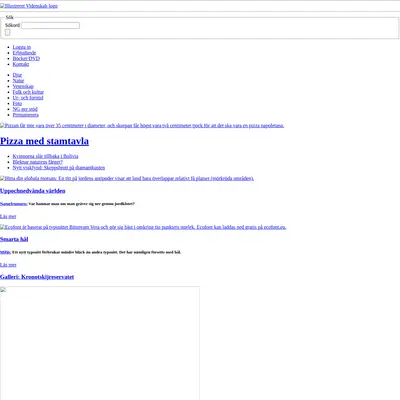The height and width of the screenshot is (400, 400).
Task: Open the Smarta hål article heading
Action: [x=14, y=239]
